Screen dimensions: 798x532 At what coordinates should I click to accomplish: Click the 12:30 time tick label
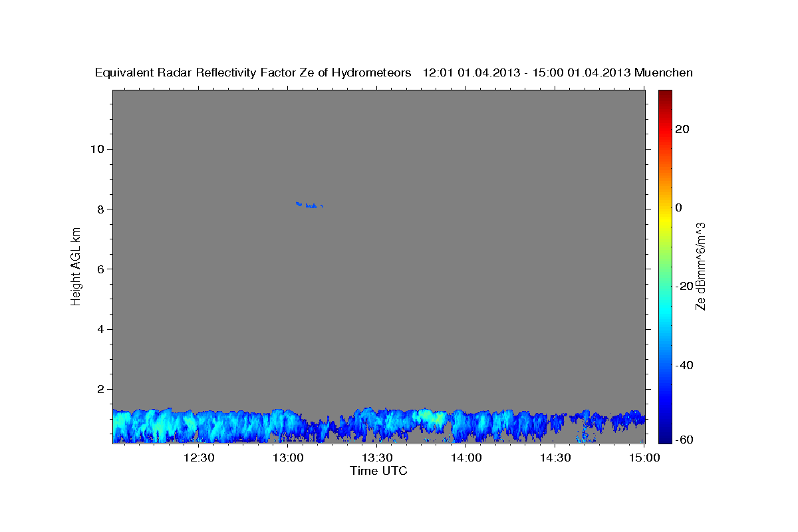coord(199,458)
